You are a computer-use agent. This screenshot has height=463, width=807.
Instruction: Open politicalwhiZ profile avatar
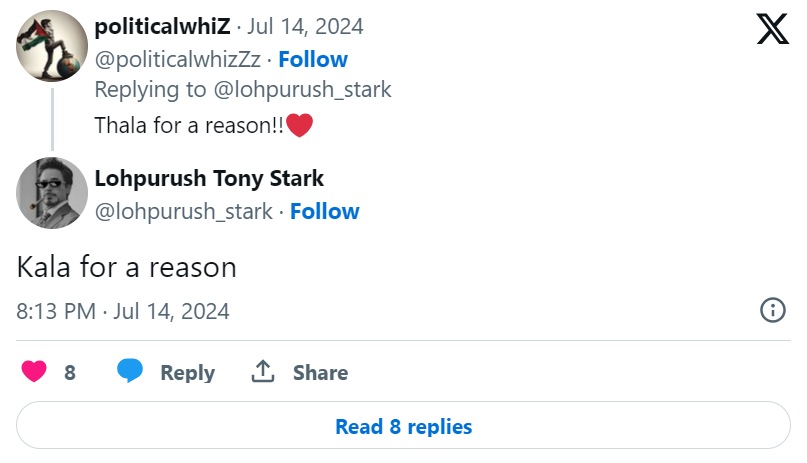click(51, 46)
